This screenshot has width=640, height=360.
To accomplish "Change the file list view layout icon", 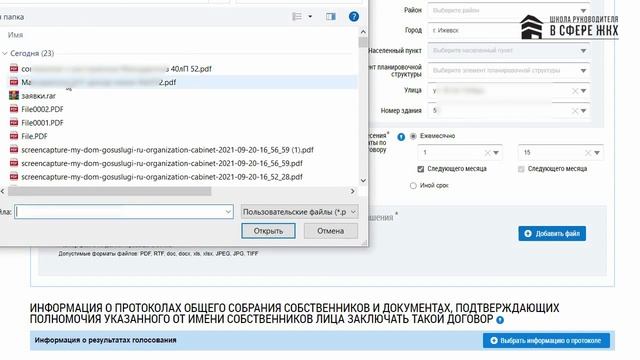I will click(x=297, y=16).
